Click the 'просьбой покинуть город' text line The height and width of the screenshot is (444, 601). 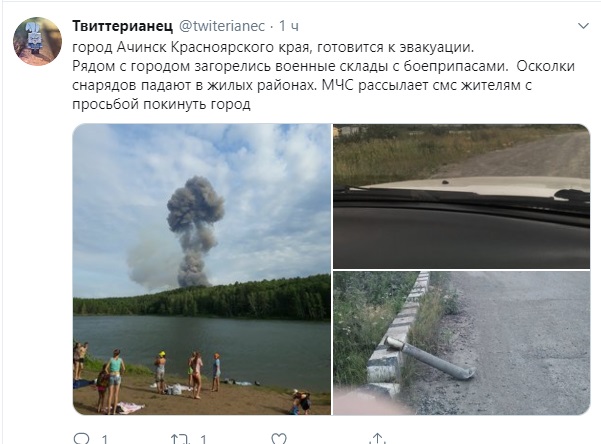(161, 104)
